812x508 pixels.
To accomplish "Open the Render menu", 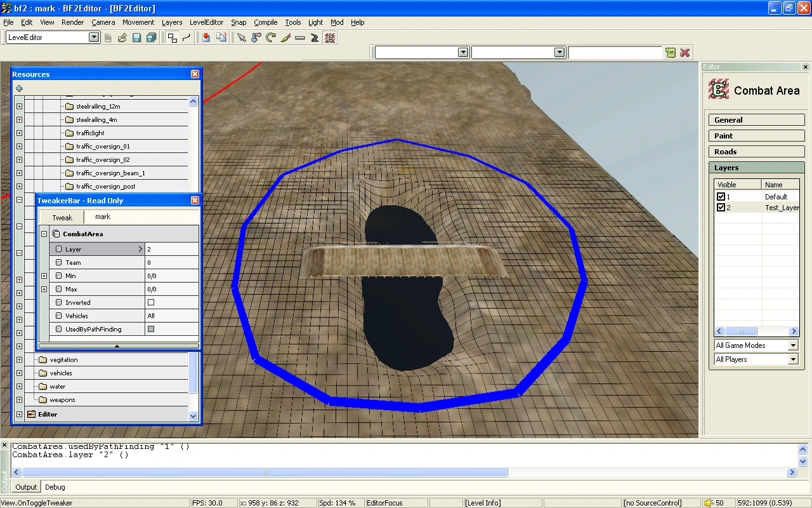I will 73,22.
